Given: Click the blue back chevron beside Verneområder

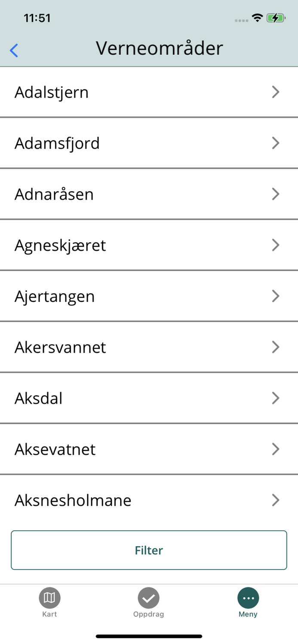Looking at the screenshot, I should click(x=13, y=50).
